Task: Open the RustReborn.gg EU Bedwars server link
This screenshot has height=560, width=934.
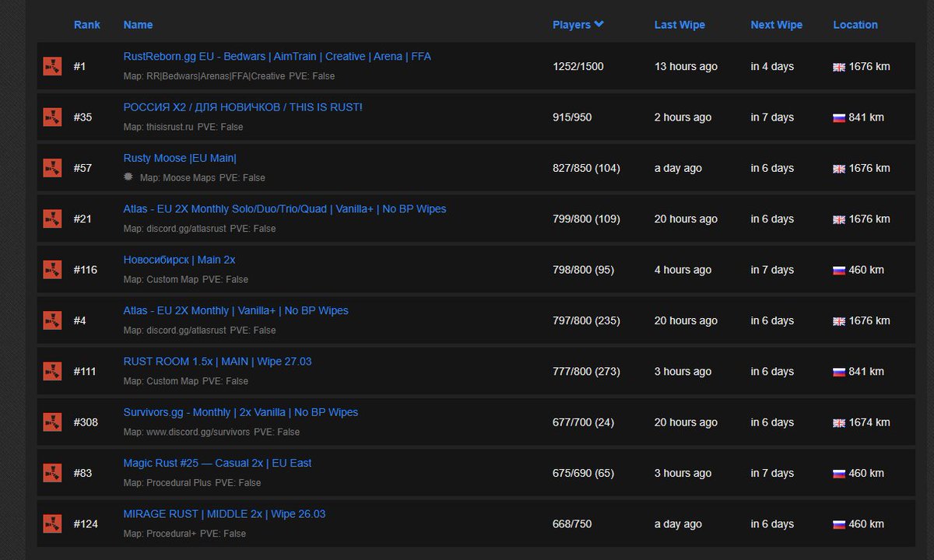Action: 277,57
